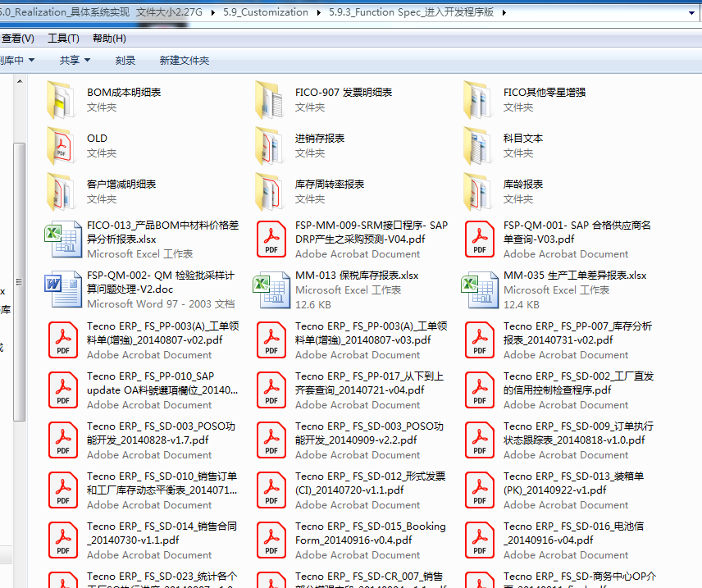Open the 库存周转率报表 folder icon

pos(269,192)
